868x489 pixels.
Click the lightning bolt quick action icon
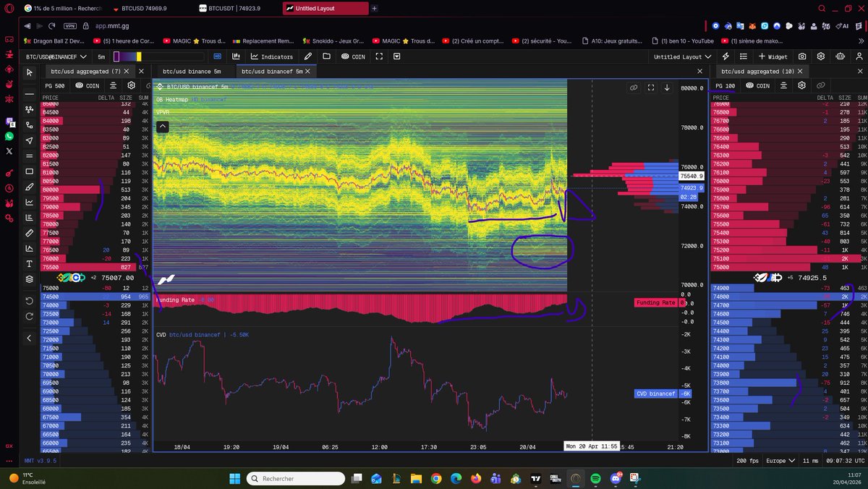(x=726, y=56)
